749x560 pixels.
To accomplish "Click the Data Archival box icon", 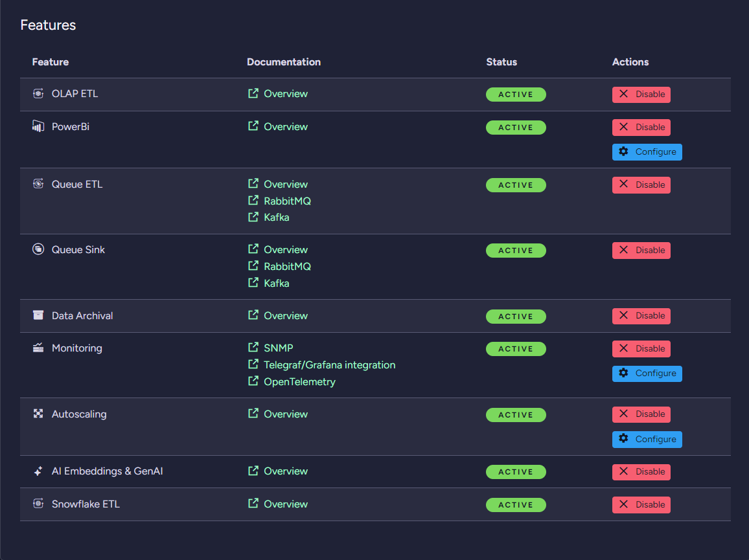I will tap(38, 315).
